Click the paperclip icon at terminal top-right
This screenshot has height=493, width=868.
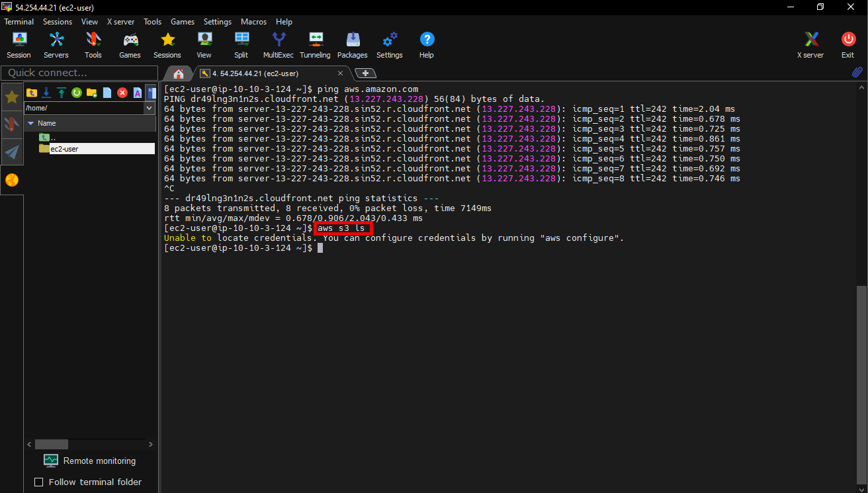tap(857, 73)
